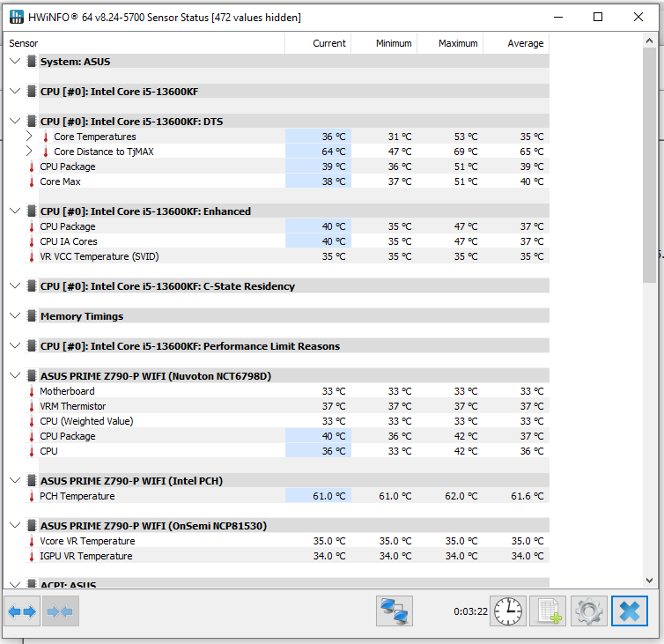Click thermometer icon beside CPU IA Cores
This screenshot has height=644, width=664.
(32, 241)
